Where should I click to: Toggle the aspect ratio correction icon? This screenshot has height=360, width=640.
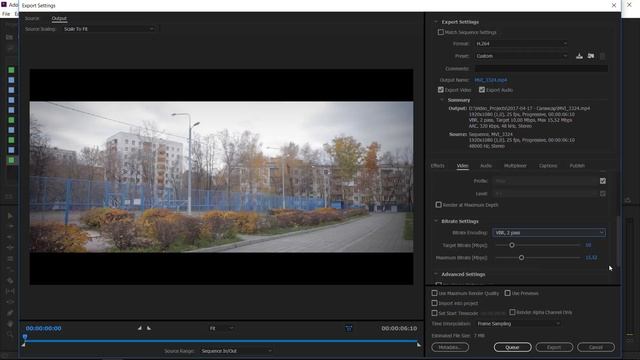click(349, 328)
